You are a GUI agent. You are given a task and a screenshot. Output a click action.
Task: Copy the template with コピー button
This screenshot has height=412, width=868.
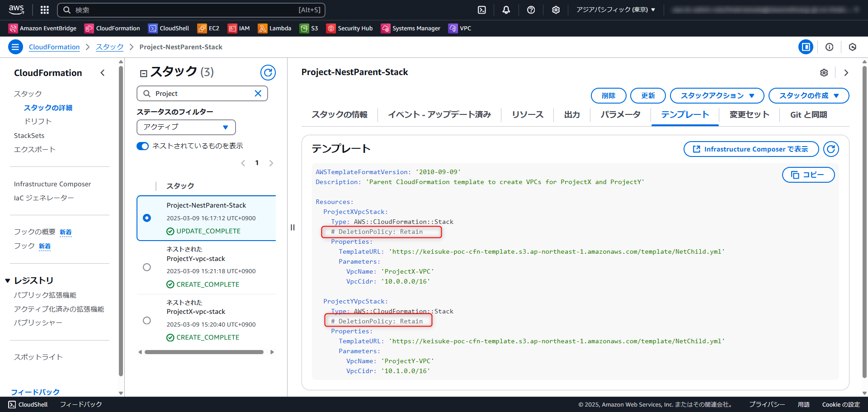(x=808, y=175)
